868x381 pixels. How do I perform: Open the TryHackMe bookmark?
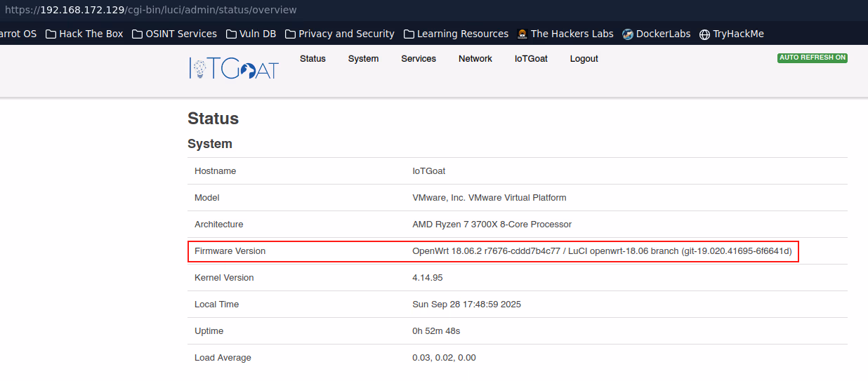pos(731,34)
